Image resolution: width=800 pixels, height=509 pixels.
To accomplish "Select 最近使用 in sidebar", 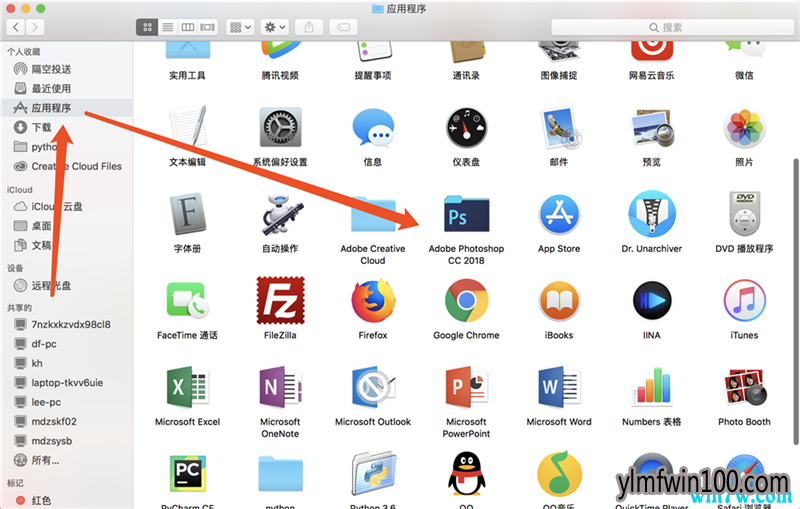I will [x=67, y=88].
